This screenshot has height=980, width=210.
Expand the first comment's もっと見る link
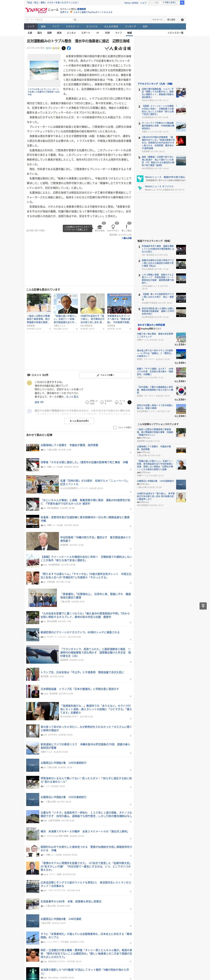72,396
